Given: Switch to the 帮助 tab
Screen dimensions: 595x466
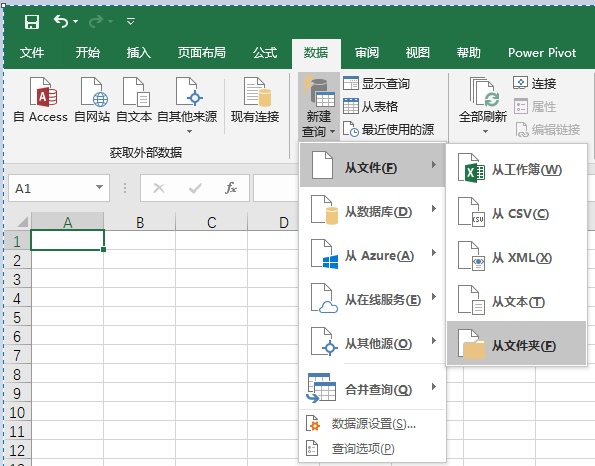Looking at the screenshot, I should coord(469,53).
